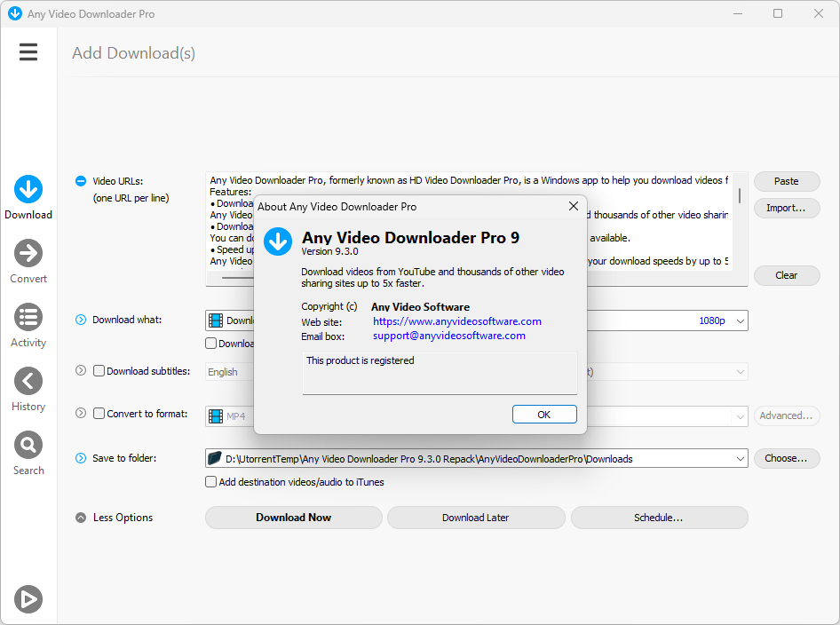
Task: Click the Choose... folder button
Action: 787,458
